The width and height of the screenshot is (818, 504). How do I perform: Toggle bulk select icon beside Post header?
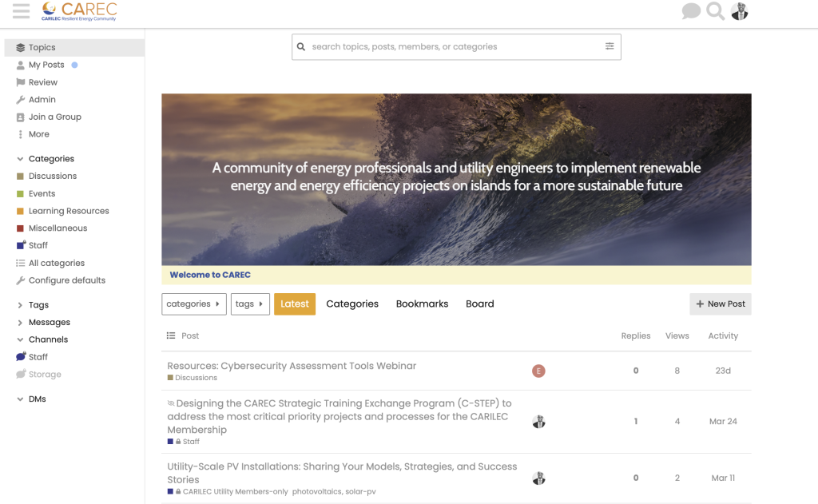pyautogui.click(x=171, y=335)
